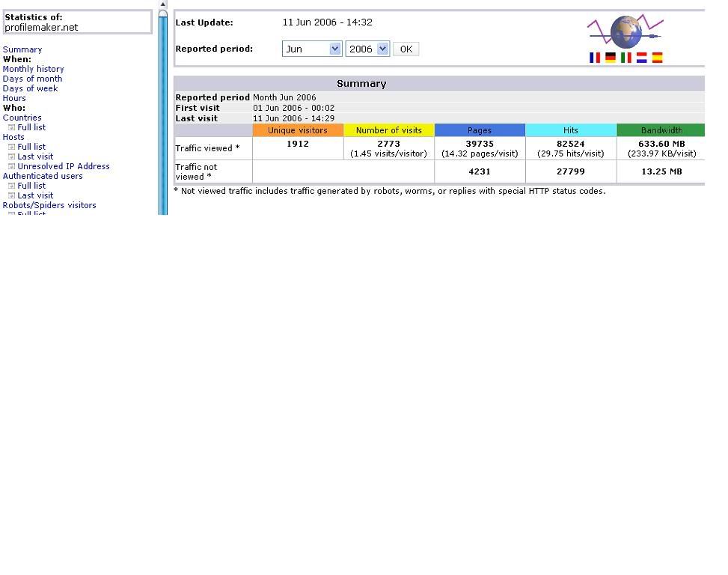Viewport: 728px width, 575px height.
Task: Select the German flag language icon
Action: (x=610, y=58)
